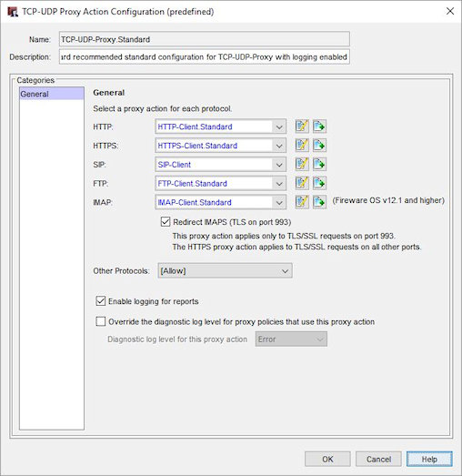Uncheck Redirect IMAPS (TLS on port 993)

(166, 222)
